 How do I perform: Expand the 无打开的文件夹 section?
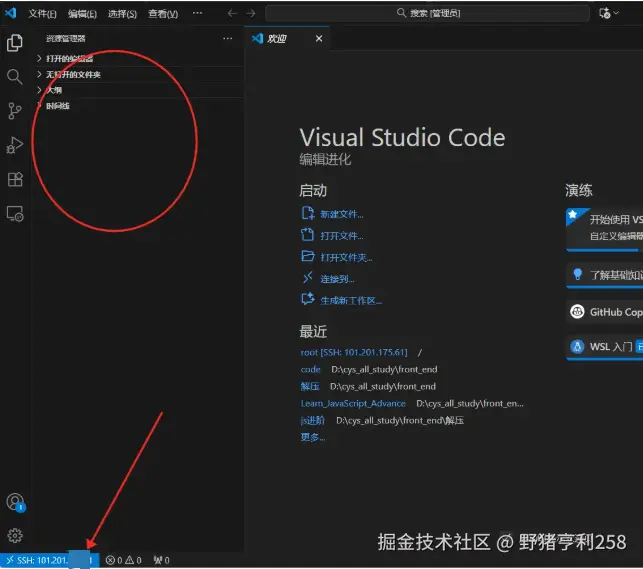140,74
